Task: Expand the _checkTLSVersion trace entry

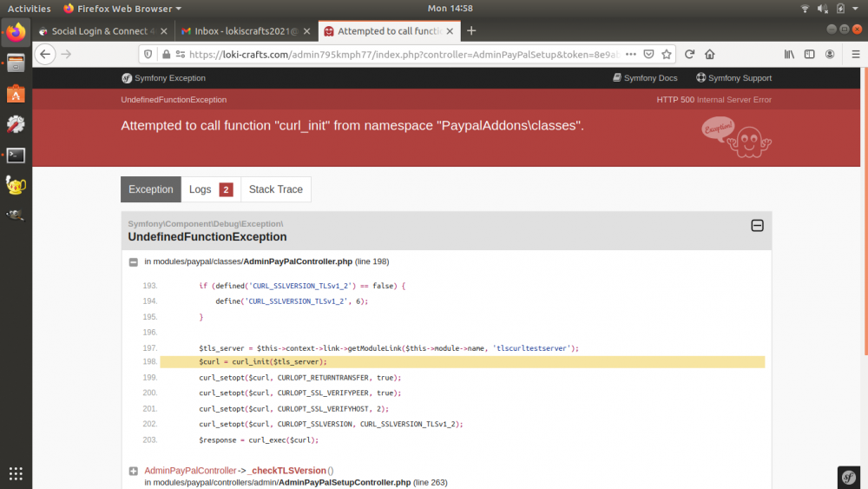Action: [x=134, y=472]
